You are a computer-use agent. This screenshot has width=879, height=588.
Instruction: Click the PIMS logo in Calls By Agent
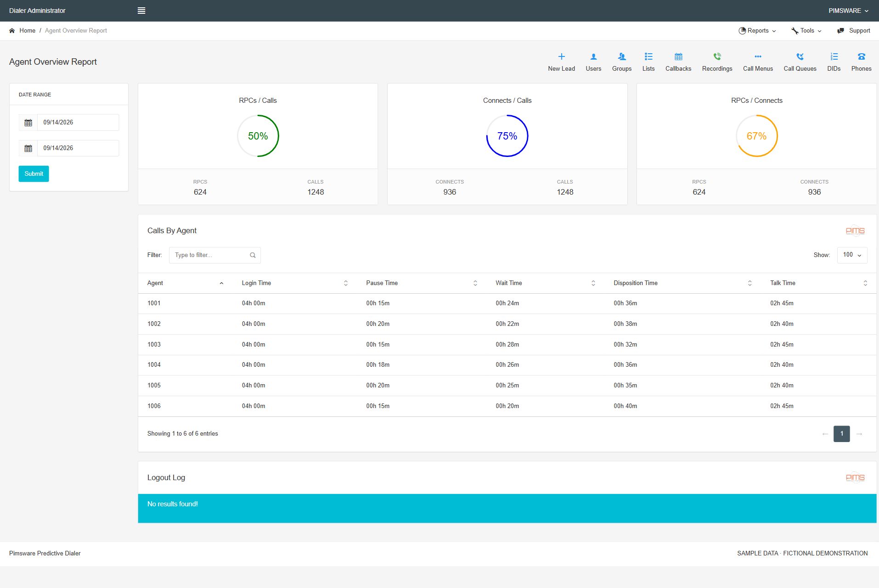tap(855, 231)
